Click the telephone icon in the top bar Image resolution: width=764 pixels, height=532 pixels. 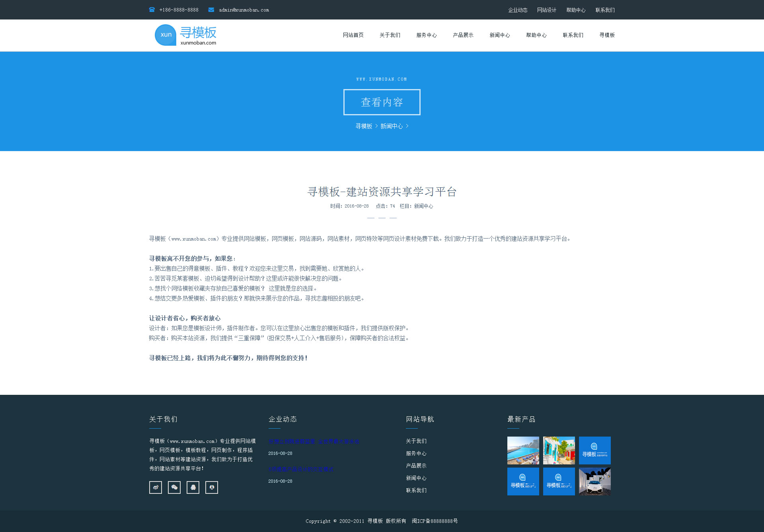pyautogui.click(x=152, y=10)
